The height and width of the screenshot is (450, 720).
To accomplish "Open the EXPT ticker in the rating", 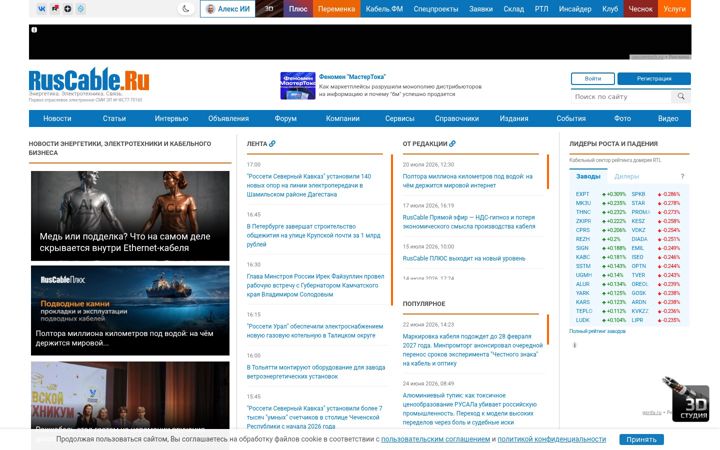I will [582, 194].
